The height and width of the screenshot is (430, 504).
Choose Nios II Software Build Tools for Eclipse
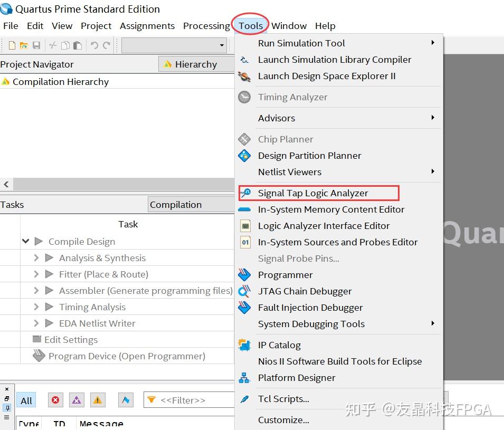[x=339, y=361]
